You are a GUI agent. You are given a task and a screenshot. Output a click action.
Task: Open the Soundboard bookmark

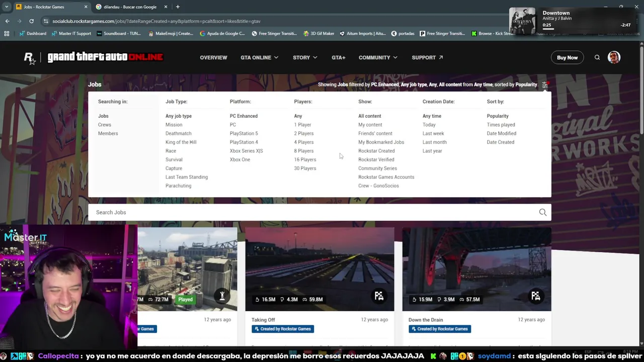pyautogui.click(x=119, y=34)
